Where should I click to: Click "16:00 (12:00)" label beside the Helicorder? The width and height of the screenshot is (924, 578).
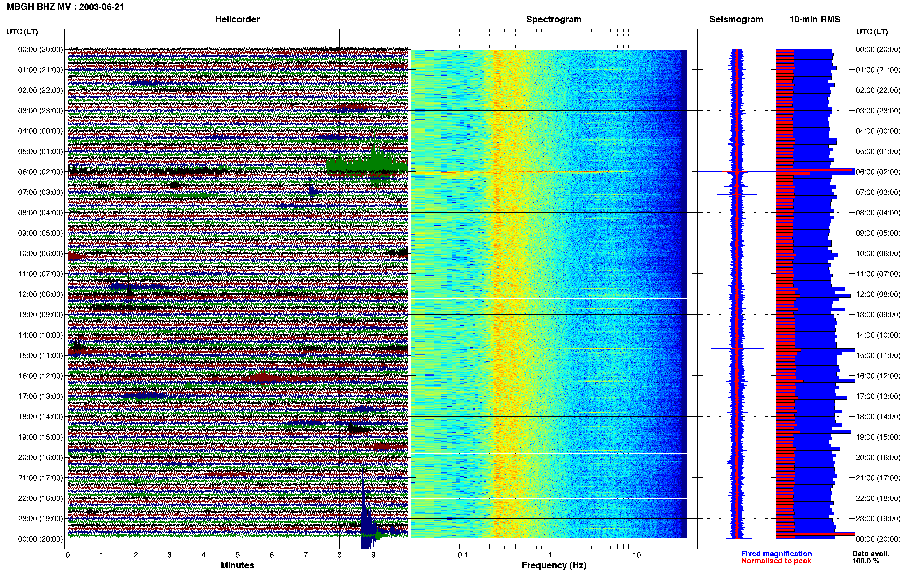(41, 376)
